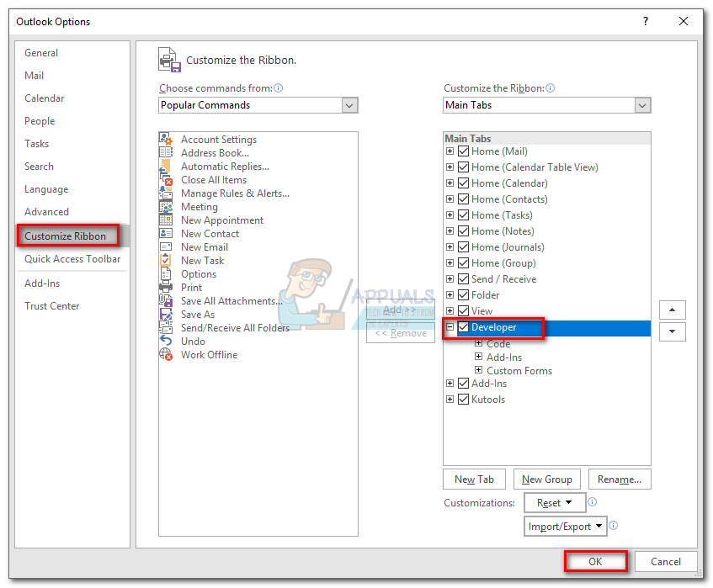Screen dimensions: 713x588
Task: Open the Calendar options category
Action: tap(44, 98)
